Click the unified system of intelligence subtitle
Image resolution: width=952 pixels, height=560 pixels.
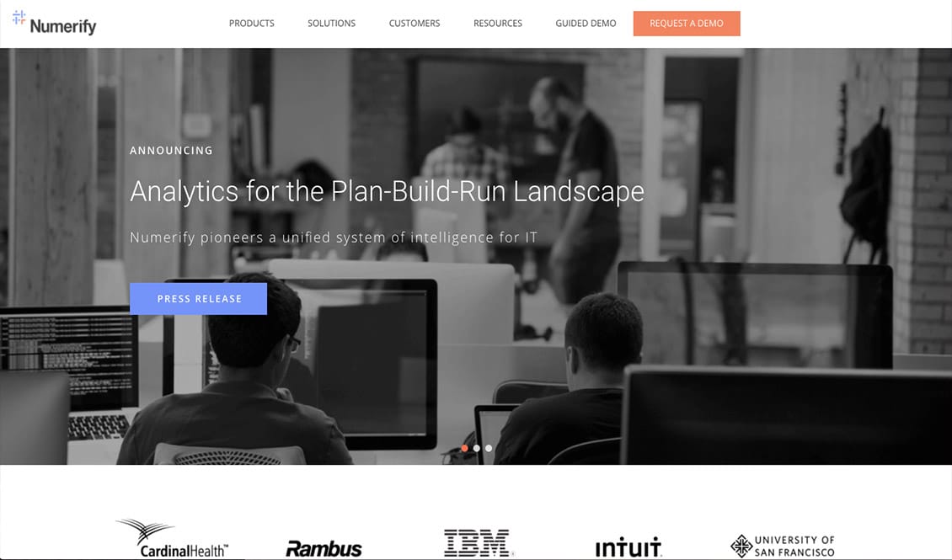pos(334,237)
